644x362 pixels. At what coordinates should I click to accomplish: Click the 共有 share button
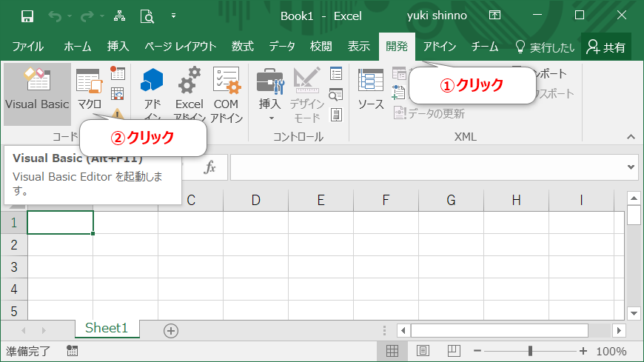606,47
